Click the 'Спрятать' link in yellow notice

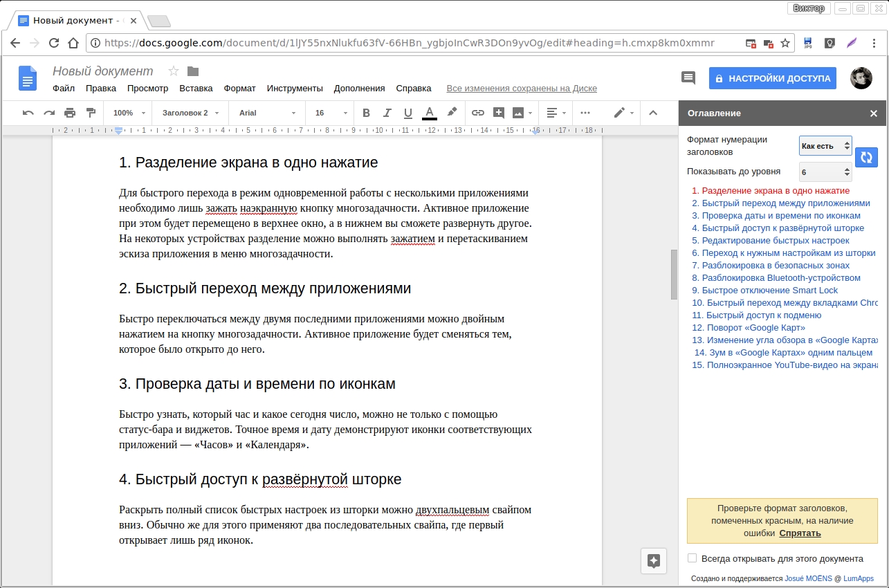(800, 533)
